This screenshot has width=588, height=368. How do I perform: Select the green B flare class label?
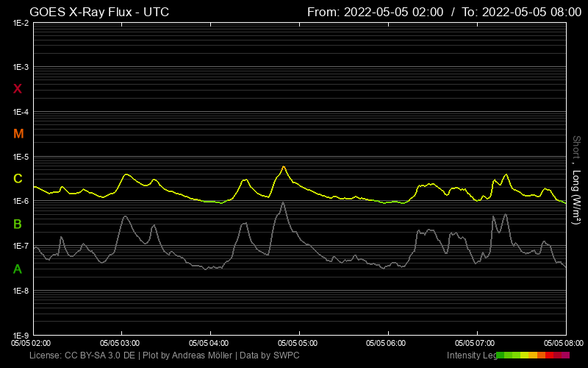point(17,224)
